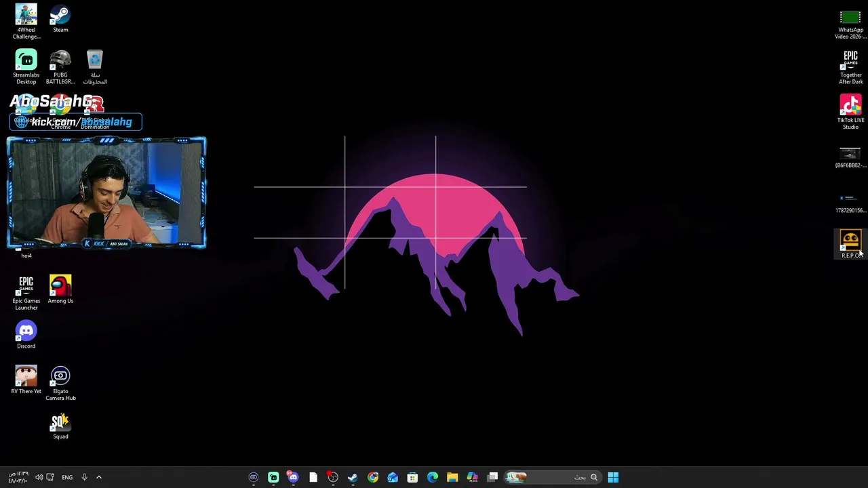Click the taskbar search box
868x488 pixels.
coord(553,477)
